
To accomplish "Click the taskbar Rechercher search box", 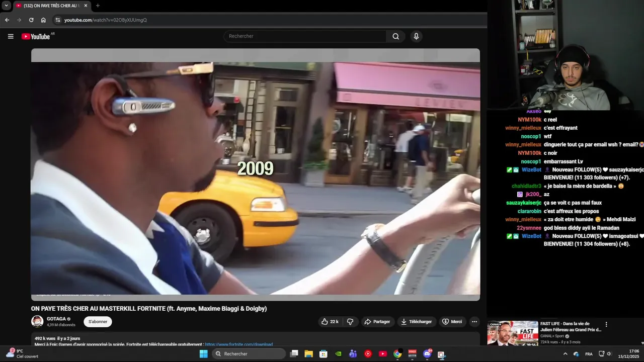I will (x=249, y=354).
